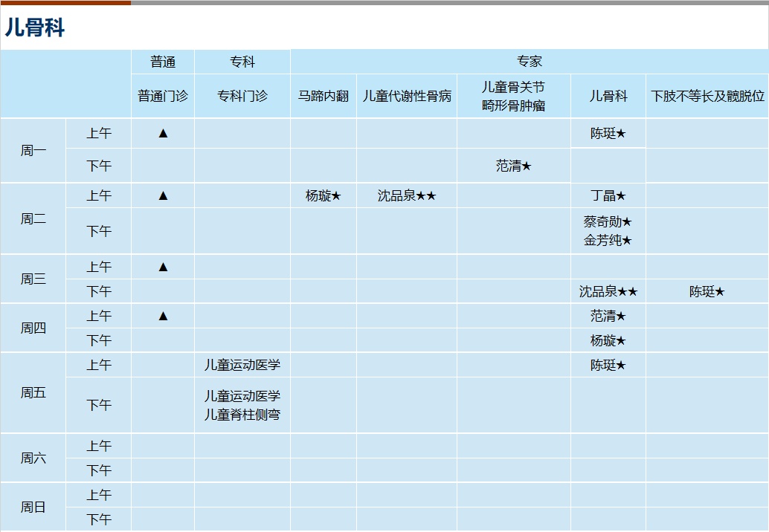
Task: Select the 周三 row label
Action: click(33, 279)
